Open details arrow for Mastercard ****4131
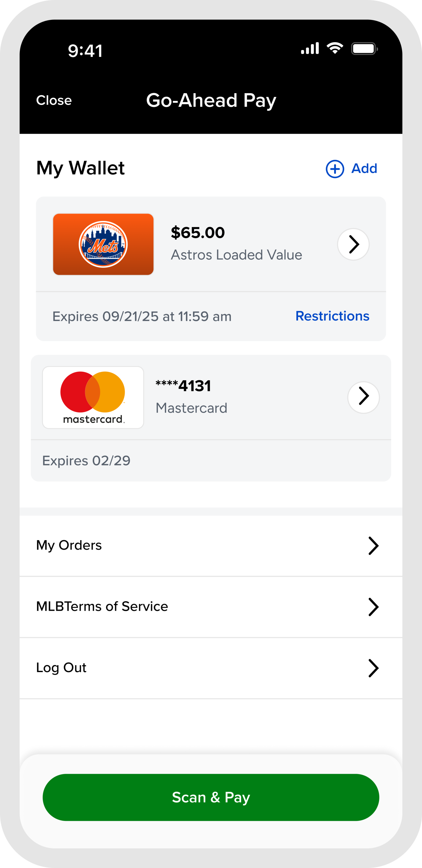Viewport: 422px width, 868px height. [x=363, y=397]
